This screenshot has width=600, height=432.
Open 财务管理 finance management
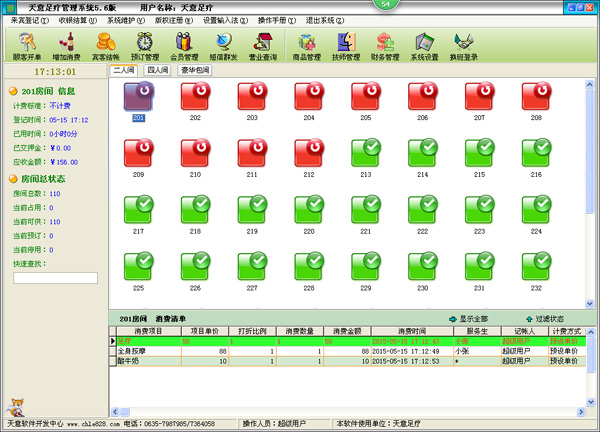[x=386, y=46]
